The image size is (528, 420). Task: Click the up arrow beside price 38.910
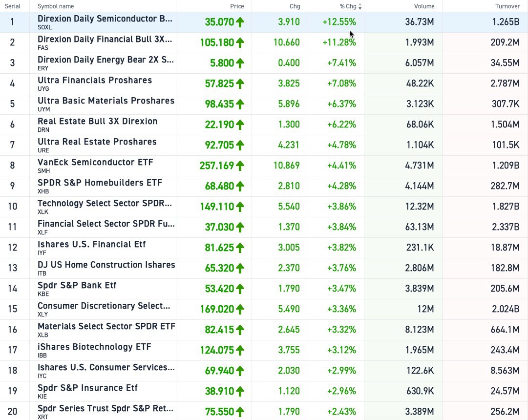(x=240, y=392)
